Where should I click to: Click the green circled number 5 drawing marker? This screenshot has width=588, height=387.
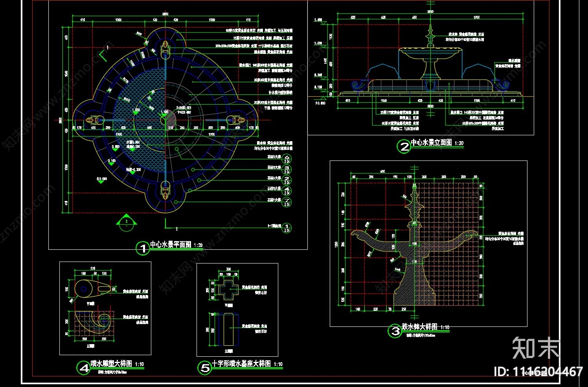[205, 368]
